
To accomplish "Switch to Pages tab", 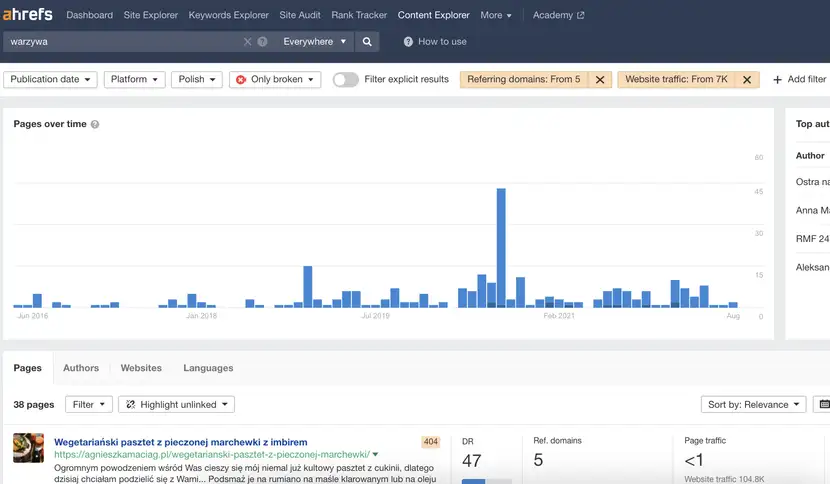I will (x=28, y=368).
